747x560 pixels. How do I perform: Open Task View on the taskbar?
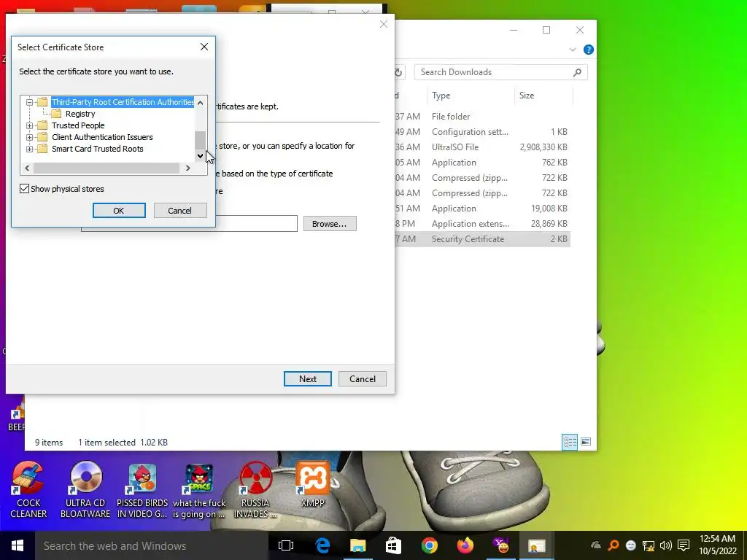[286, 545]
